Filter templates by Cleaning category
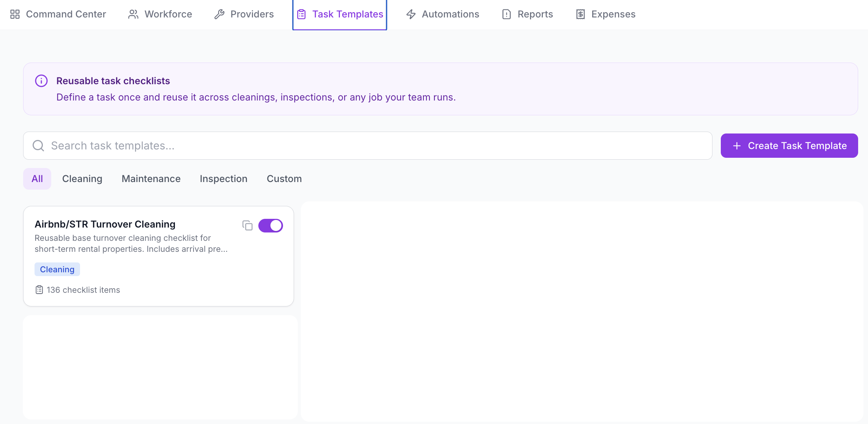868x424 pixels. pos(82,179)
